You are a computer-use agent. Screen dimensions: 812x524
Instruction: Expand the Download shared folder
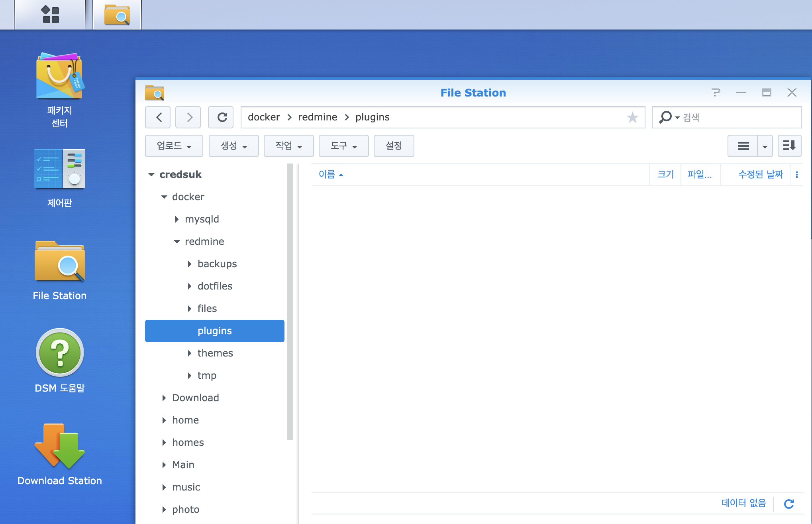point(164,398)
